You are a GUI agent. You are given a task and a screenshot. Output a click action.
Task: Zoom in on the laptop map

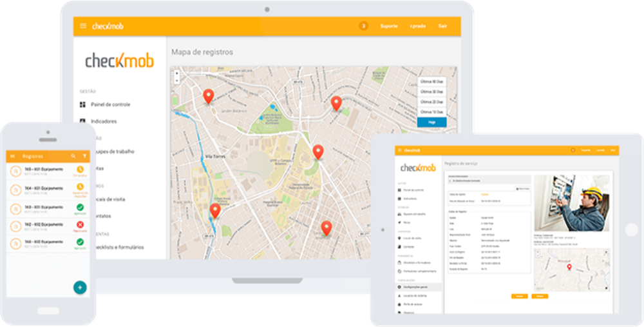click(x=176, y=74)
